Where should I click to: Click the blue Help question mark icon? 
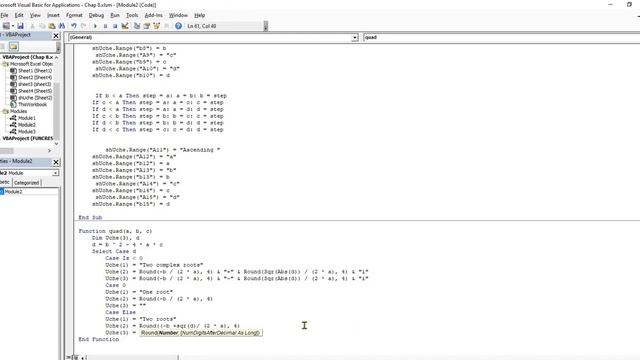click(x=178, y=26)
